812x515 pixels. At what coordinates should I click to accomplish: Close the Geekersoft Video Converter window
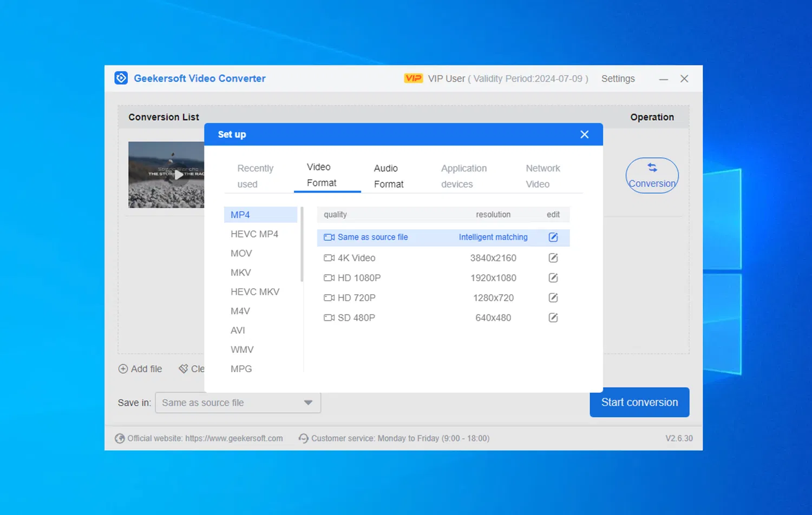coord(684,78)
